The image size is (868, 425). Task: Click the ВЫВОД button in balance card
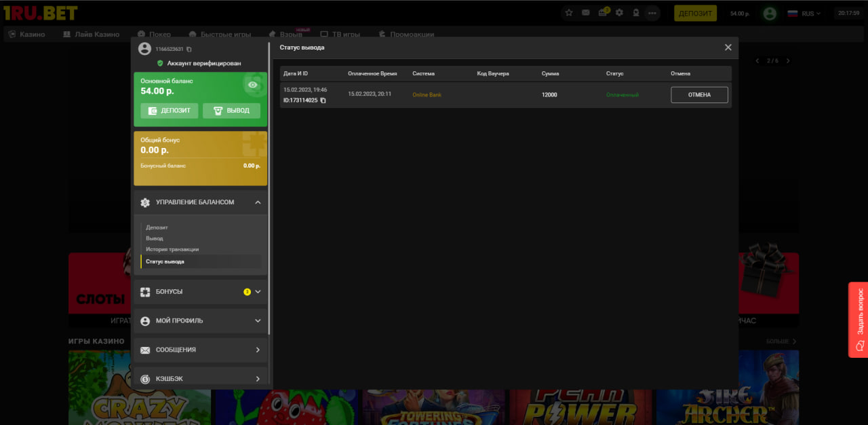tap(231, 111)
